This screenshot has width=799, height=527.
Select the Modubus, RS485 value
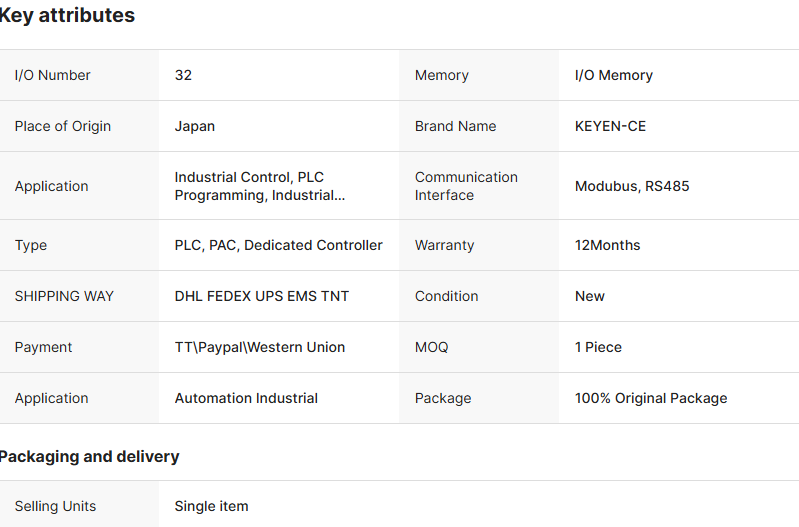[x=632, y=186]
